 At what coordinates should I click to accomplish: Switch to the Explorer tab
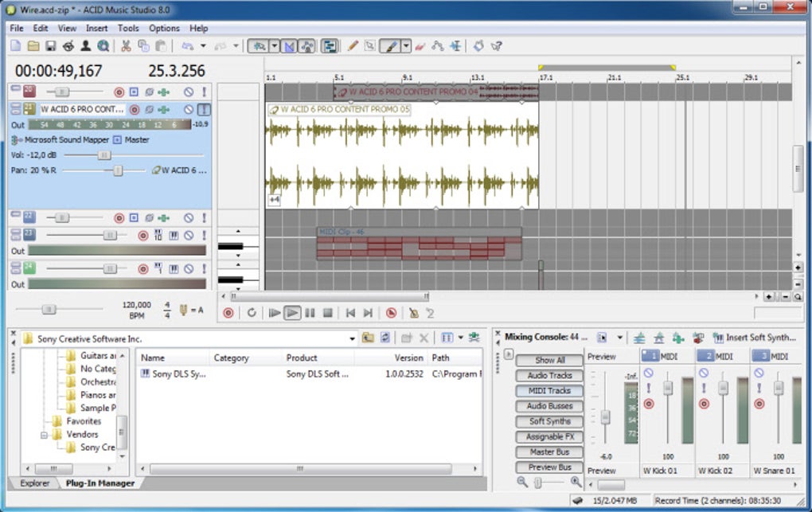tap(34, 483)
